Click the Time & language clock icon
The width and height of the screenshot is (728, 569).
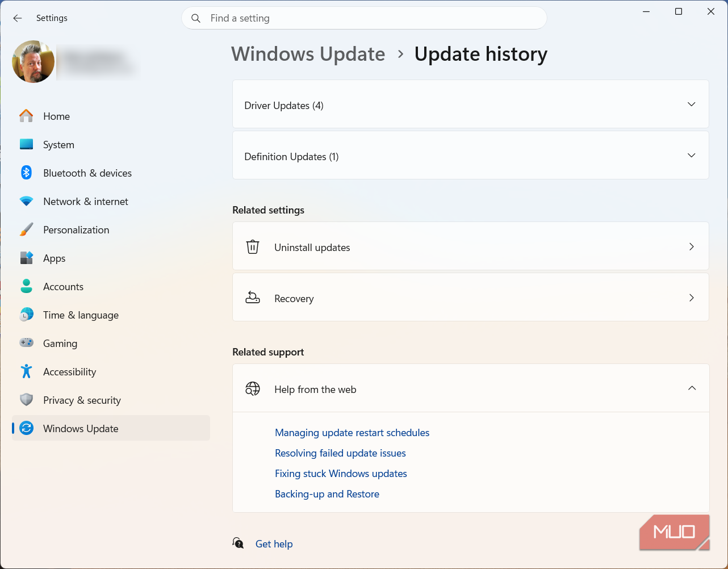point(26,315)
